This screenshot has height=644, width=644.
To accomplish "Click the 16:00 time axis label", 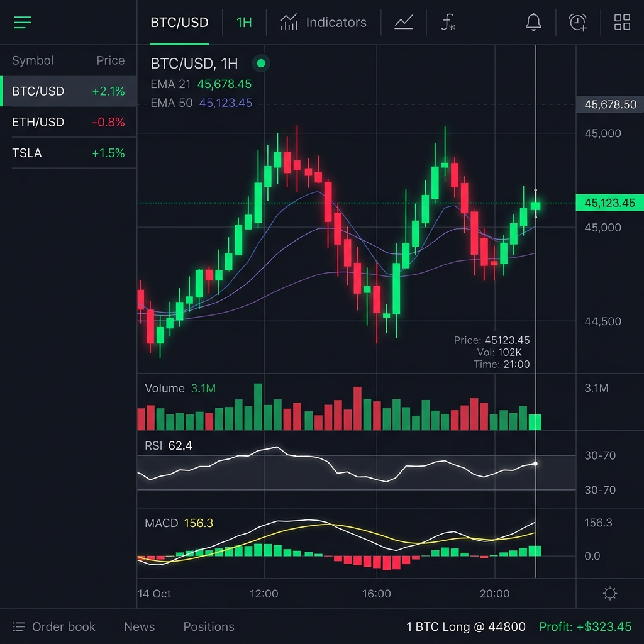I will click(376, 594).
